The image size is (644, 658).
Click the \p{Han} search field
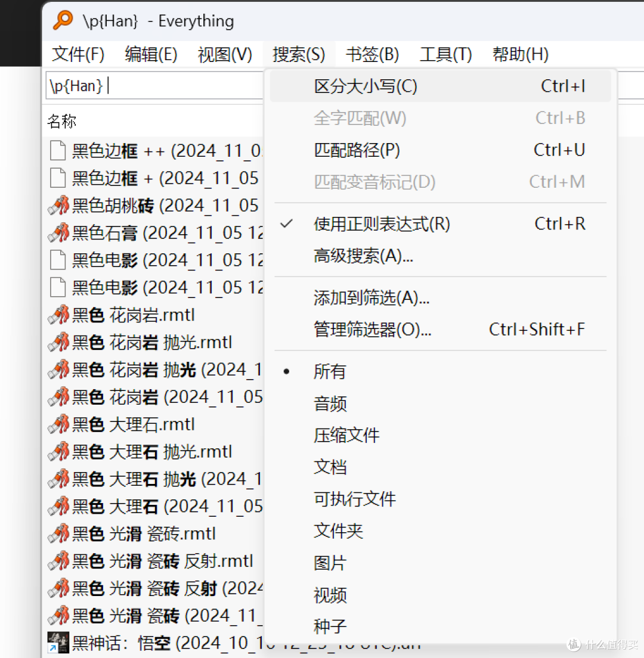(154, 86)
